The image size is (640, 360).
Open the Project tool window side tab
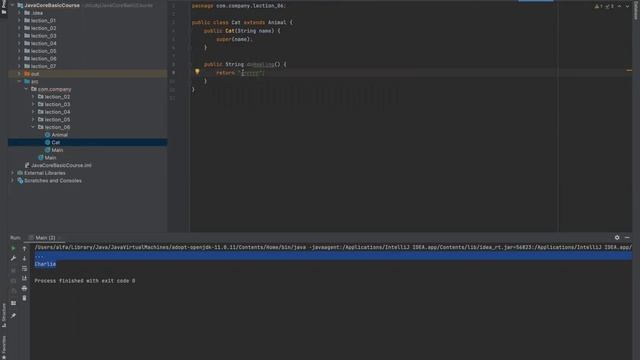(x=4, y=7)
